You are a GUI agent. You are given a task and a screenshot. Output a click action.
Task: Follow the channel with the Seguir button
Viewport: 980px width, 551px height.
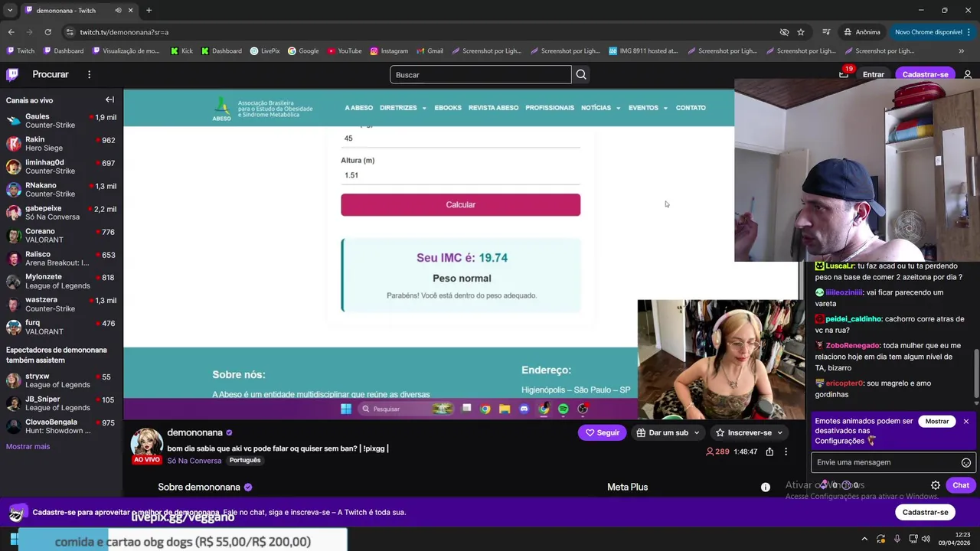[602, 432]
